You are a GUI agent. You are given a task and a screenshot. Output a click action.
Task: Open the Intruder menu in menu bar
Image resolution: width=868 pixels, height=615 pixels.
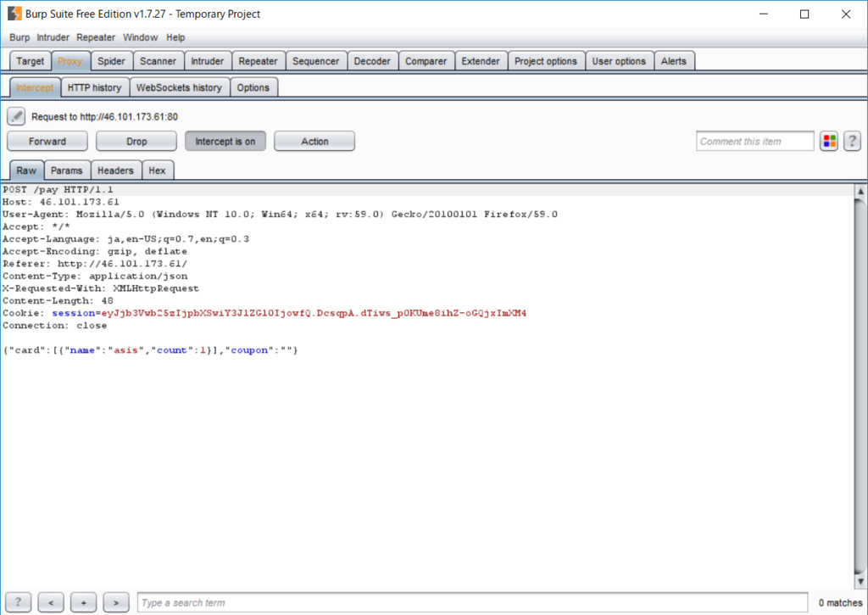coord(53,37)
